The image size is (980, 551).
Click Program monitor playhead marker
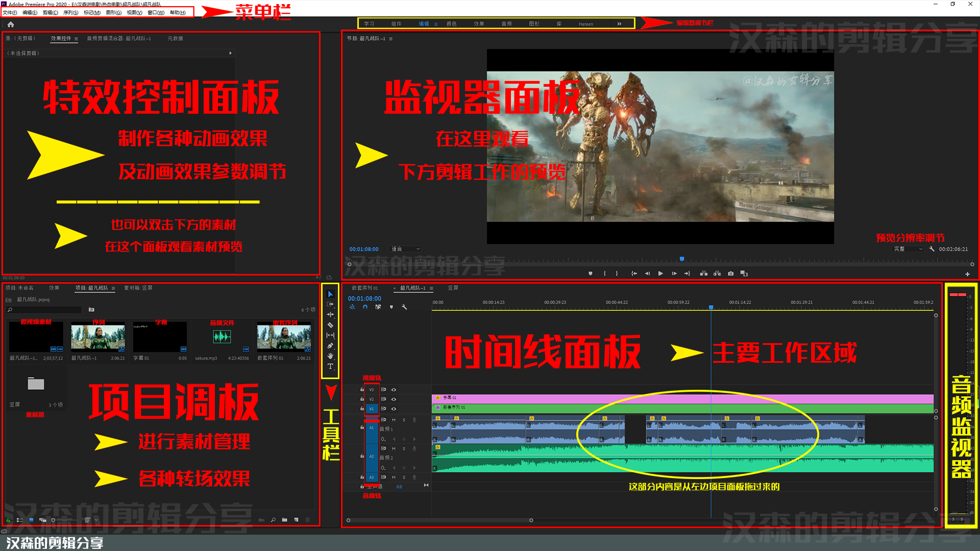pos(682,259)
